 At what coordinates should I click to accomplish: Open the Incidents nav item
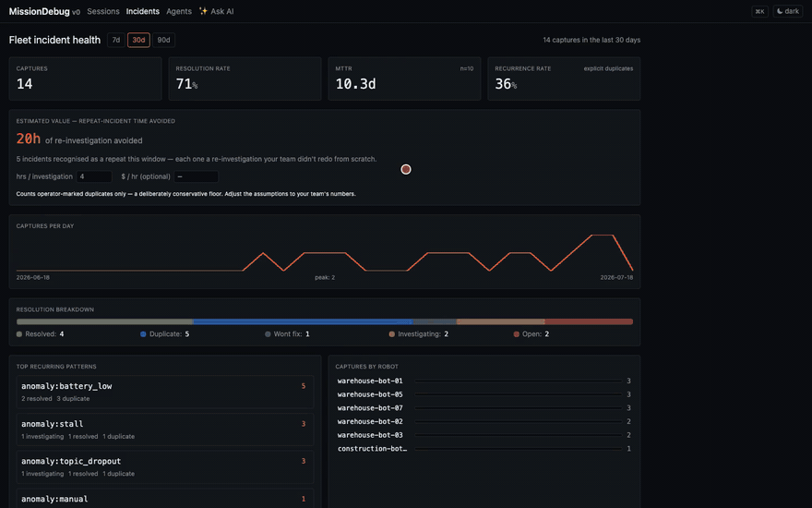point(142,11)
